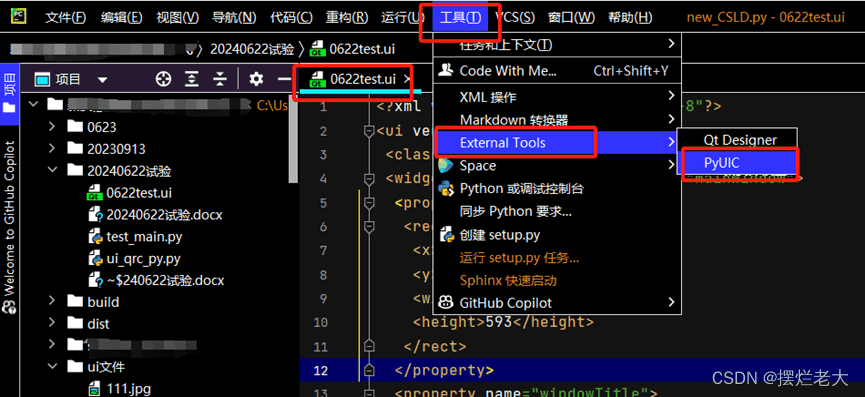This screenshot has width=865, height=397.
Task: Open the 代码(C) menu
Action: (291, 18)
